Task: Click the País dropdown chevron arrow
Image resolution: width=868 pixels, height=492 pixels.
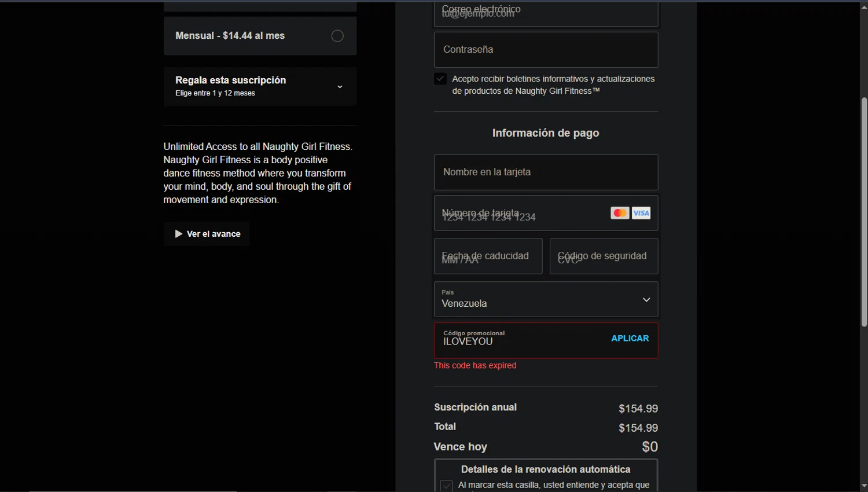Action: tap(646, 300)
